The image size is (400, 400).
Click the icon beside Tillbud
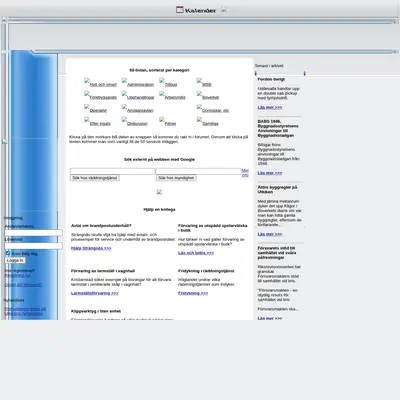tap(162, 80)
